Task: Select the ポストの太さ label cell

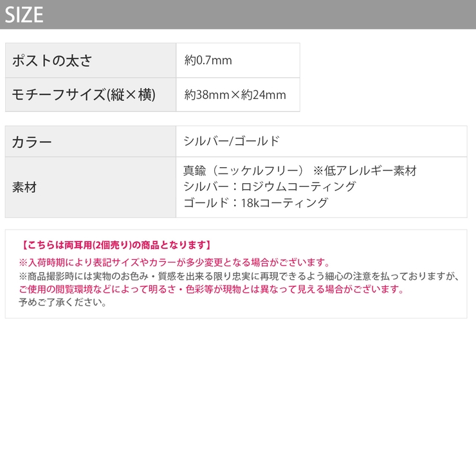Action: [x=91, y=60]
